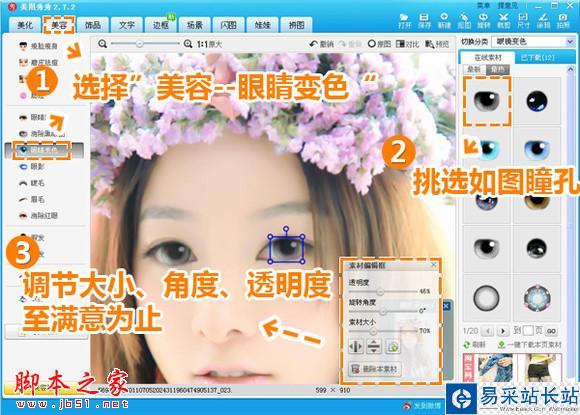
Task: Click the page number input box
Action: pyautogui.click(x=528, y=331)
